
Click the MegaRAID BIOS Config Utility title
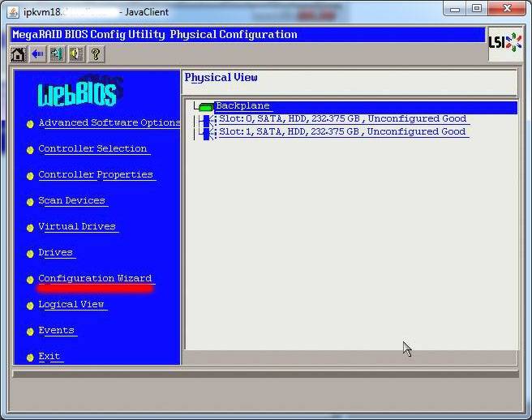click(155, 35)
